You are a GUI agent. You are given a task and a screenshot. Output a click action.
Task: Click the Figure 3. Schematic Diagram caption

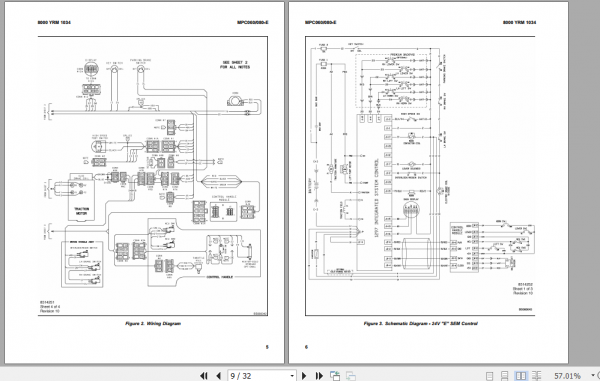(421, 324)
